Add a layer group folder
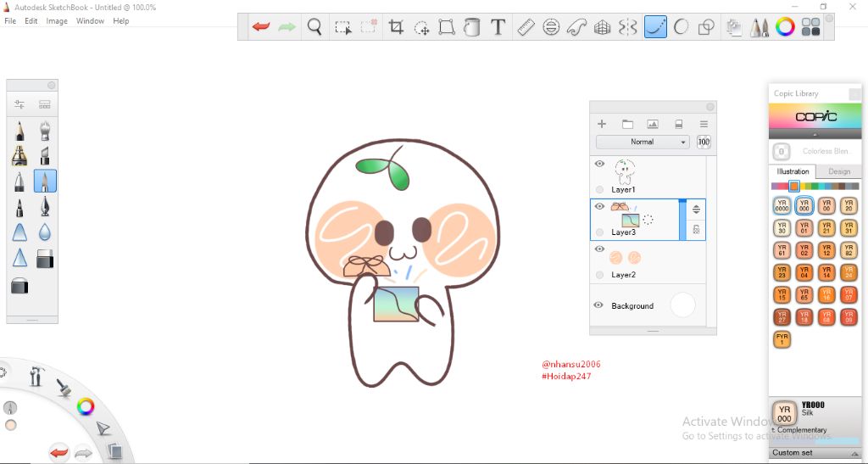This screenshot has width=868, height=464. click(627, 124)
